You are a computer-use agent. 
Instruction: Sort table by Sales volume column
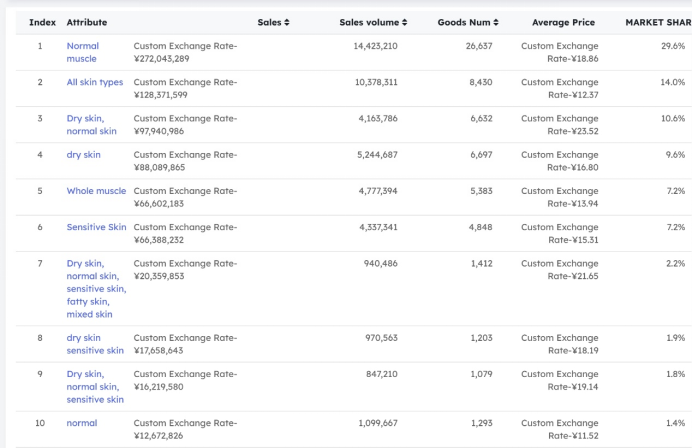(x=373, y=22)
